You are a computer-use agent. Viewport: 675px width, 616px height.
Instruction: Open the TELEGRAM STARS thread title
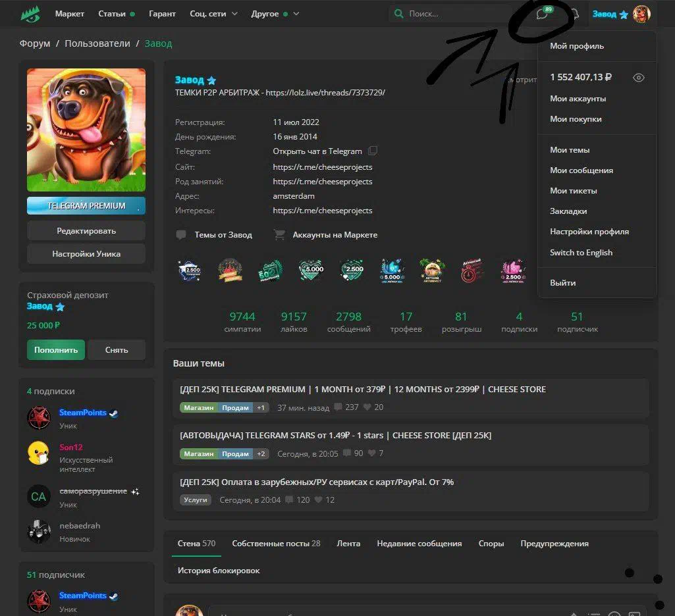(x=336, y=435)
